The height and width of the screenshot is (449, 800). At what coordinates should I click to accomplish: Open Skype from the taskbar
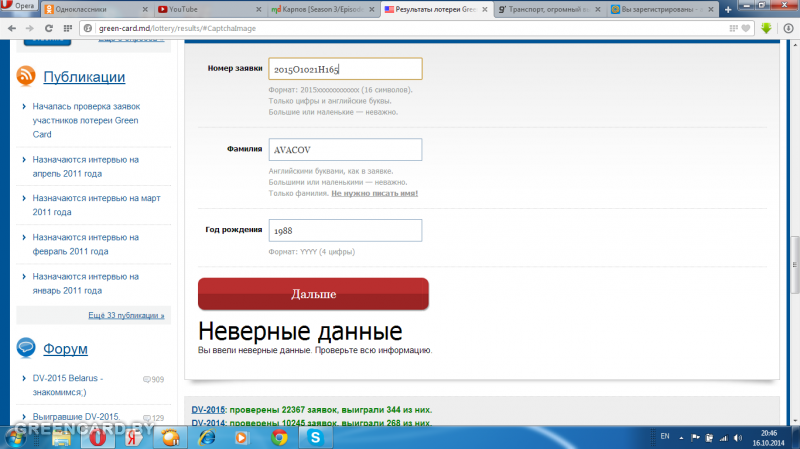pos(314,437)
